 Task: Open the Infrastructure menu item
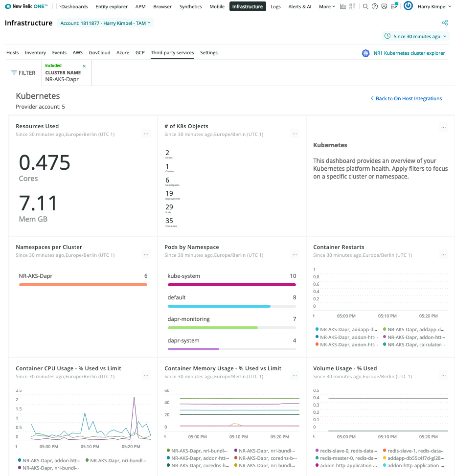click(x=247, y=6)
